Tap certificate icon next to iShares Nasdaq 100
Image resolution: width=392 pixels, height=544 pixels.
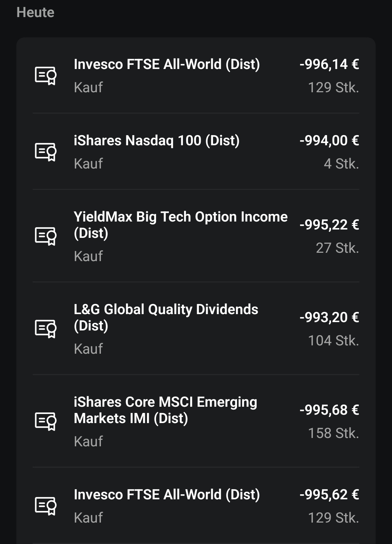click(x=46, y=152)
